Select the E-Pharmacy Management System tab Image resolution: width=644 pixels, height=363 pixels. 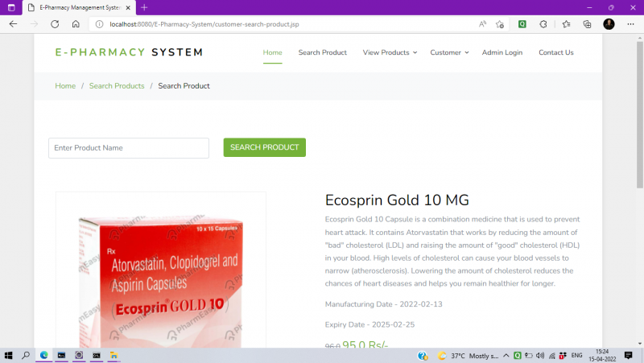tap(80, 7)
